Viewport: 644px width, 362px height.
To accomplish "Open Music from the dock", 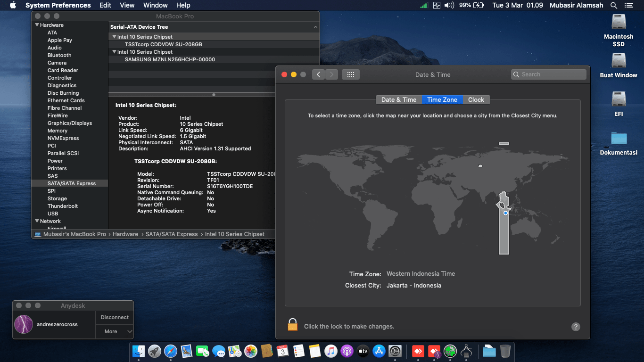I will (x=331, y=351).
